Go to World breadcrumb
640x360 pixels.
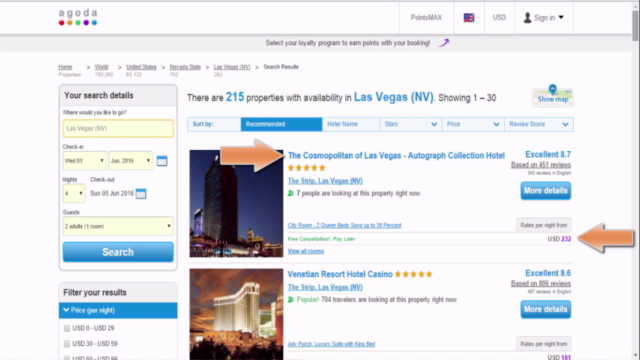[x=101, y=67]
